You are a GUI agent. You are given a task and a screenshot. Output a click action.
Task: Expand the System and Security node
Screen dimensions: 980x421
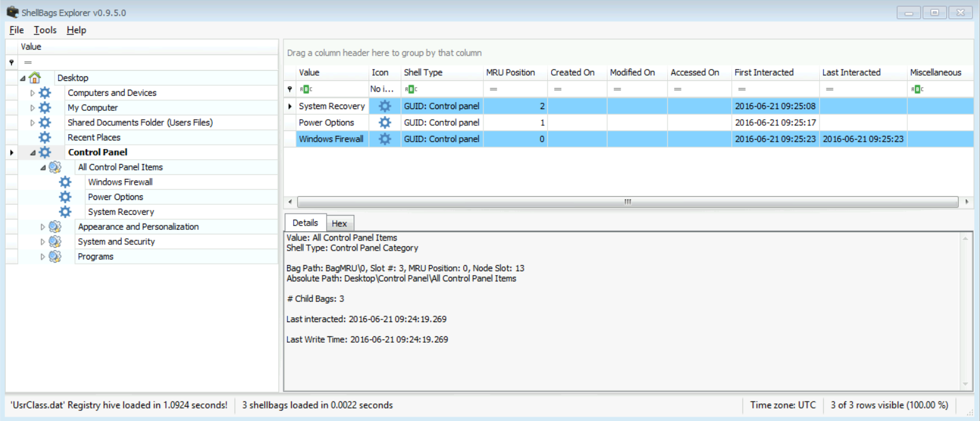pyautogui.click(x=43, y=242)
